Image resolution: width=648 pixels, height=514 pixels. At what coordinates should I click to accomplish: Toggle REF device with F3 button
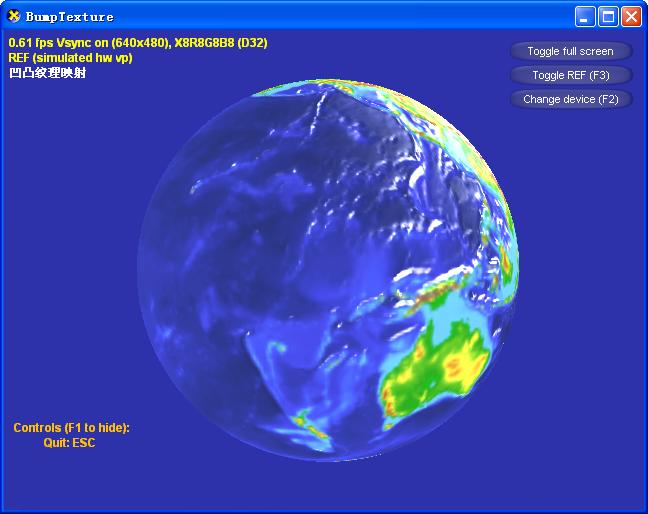(571, 75)
